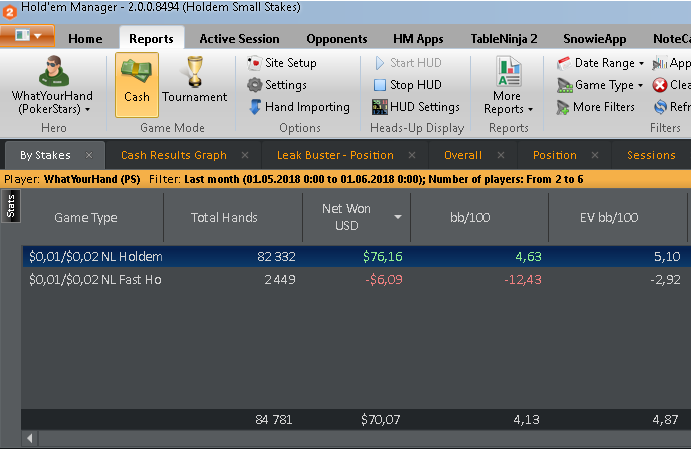This screenshot has width=691, height=449.
Task: Click the collapsed Stats side panel
Action: tap(11, 207)
